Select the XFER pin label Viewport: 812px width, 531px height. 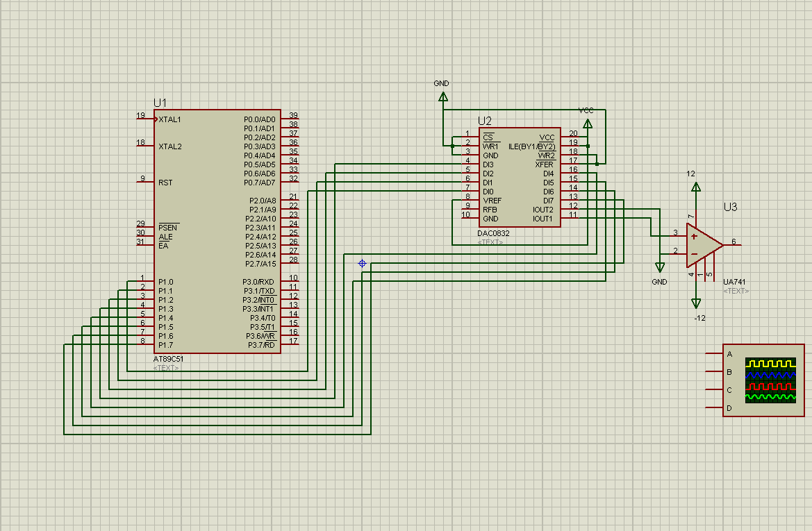[x=545, y=165]
